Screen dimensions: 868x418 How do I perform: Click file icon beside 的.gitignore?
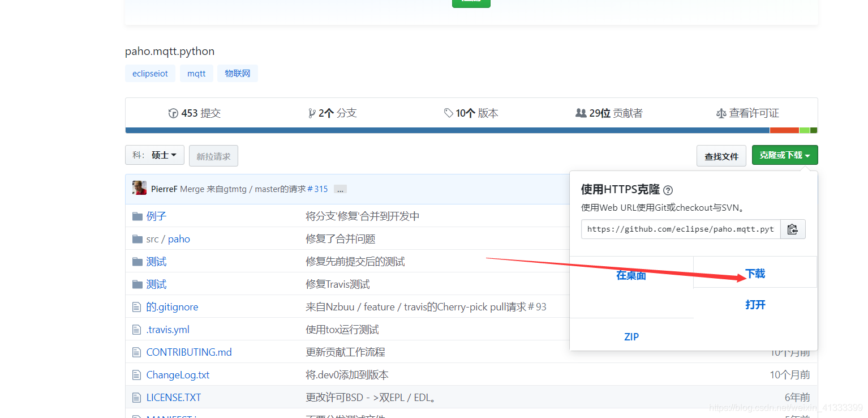(x=136, y=307)
